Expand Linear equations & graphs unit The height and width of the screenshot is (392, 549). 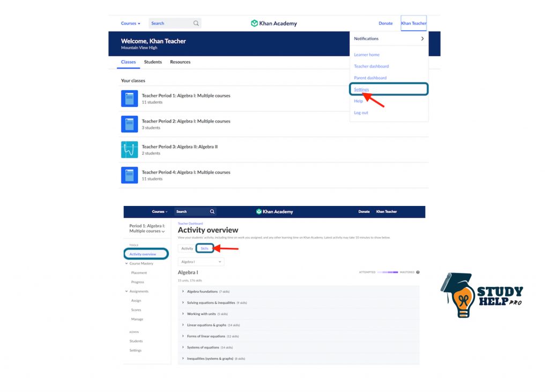183,325
